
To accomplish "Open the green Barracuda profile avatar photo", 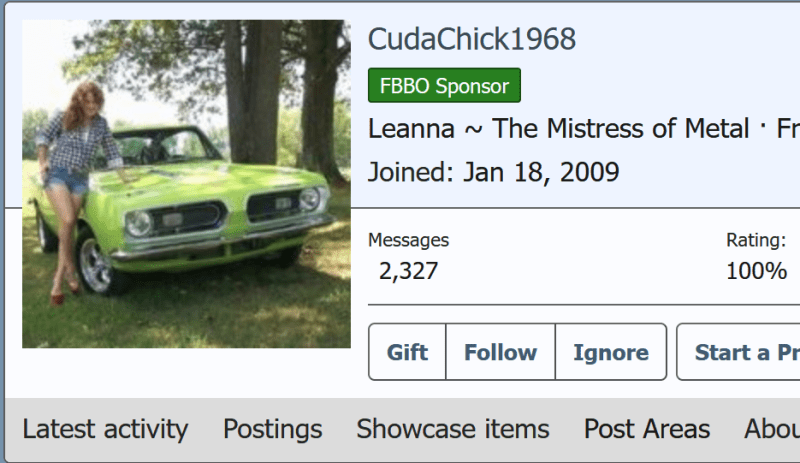I will 186,184.
